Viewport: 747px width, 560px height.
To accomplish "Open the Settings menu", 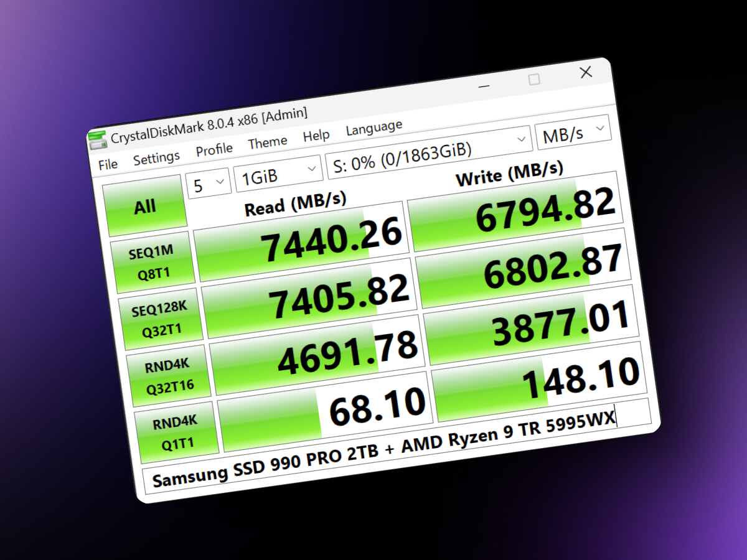I will [156, 159].
